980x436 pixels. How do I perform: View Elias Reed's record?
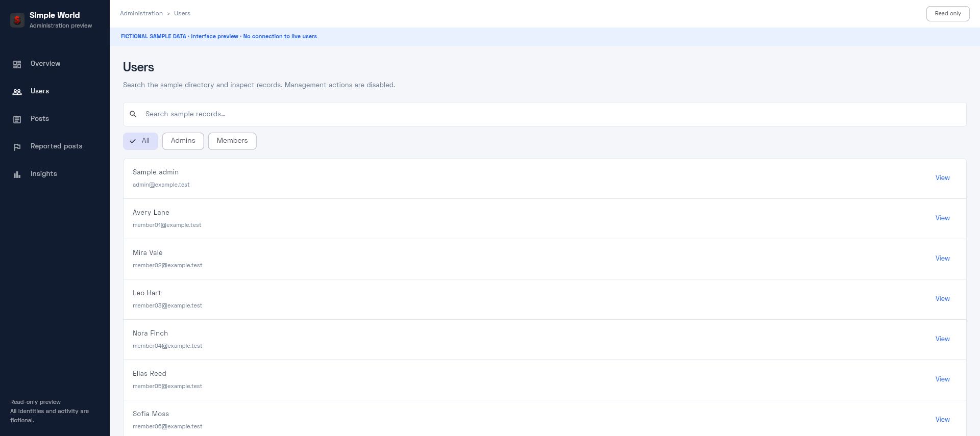[x=942, y=379]
